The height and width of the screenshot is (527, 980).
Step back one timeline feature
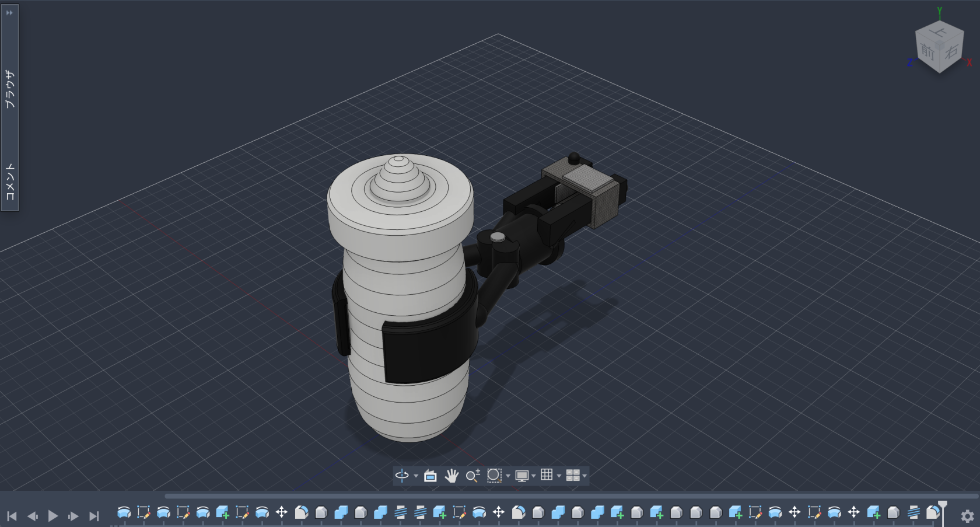click(32, 516)
